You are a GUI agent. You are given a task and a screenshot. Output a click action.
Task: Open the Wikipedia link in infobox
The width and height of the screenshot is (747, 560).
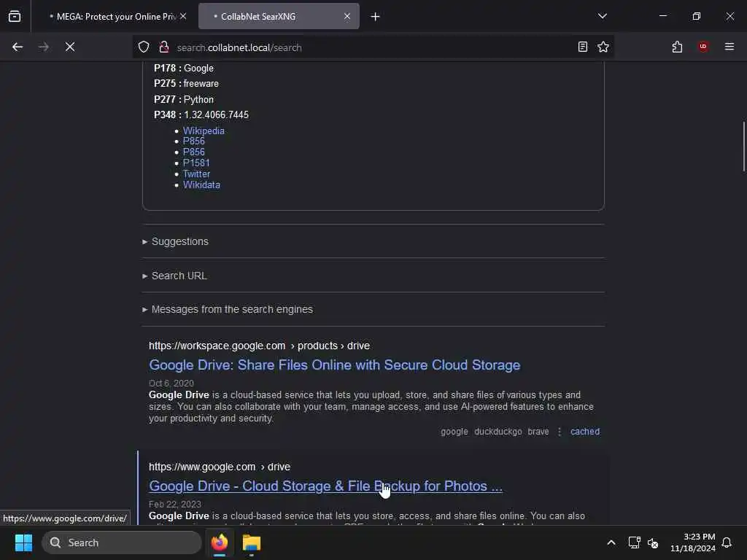click(x=204, y=131)
